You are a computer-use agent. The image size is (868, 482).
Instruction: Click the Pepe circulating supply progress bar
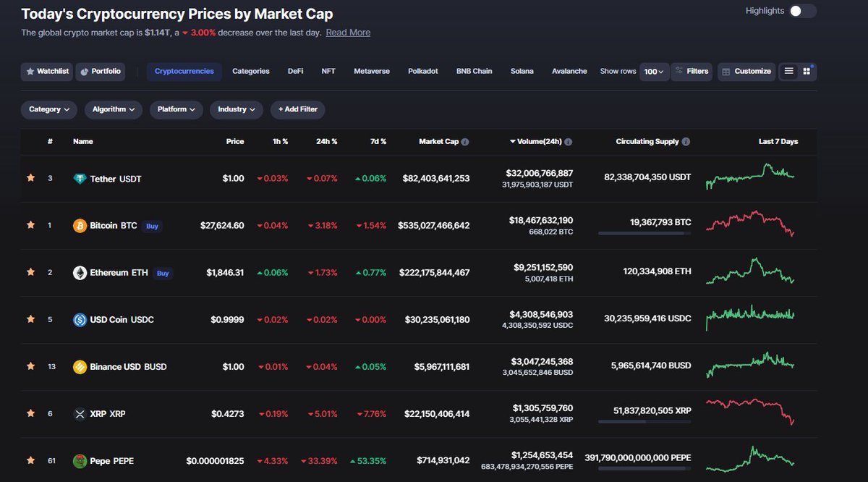coord(644,468)
